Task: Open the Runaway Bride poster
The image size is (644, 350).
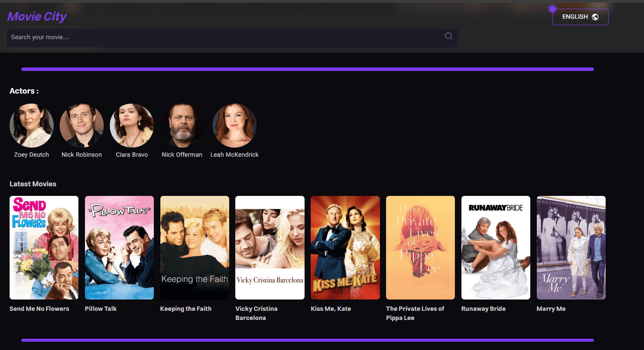Action: [496, 248]
